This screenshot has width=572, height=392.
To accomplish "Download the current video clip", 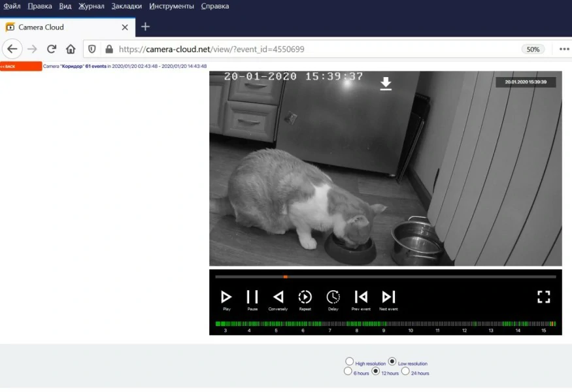I will 385,84.
